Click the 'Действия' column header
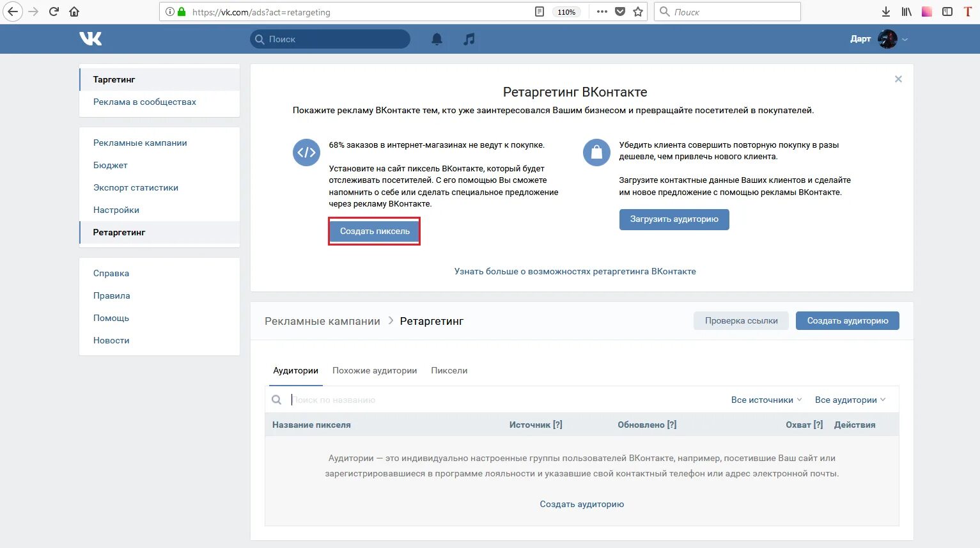 pyautogui.click(x=855, y=425)
